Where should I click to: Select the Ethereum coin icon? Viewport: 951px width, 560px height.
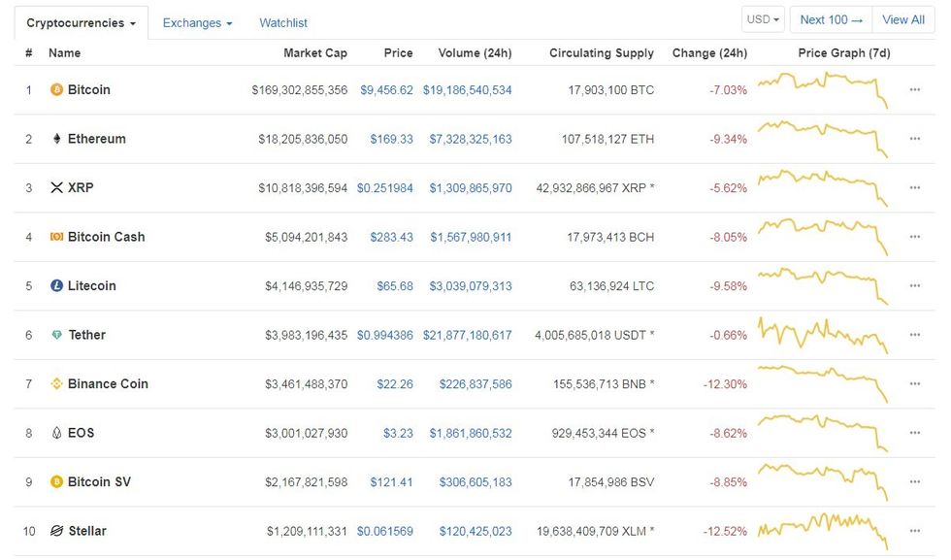[56, 138]
